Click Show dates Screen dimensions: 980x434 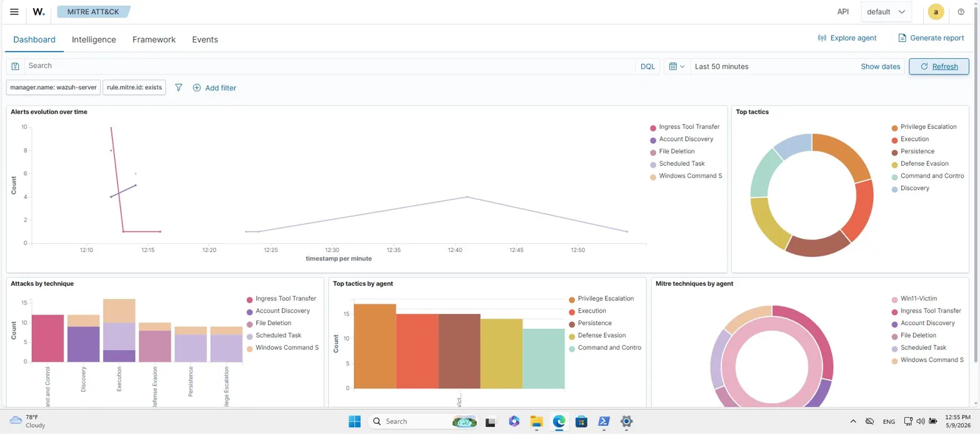pos(881,66)
